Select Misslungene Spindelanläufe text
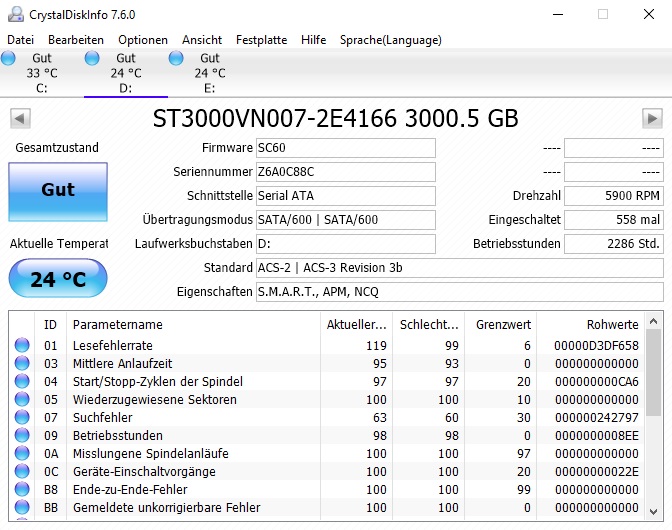Screen dimensions: 672x530 click(151, 453)
